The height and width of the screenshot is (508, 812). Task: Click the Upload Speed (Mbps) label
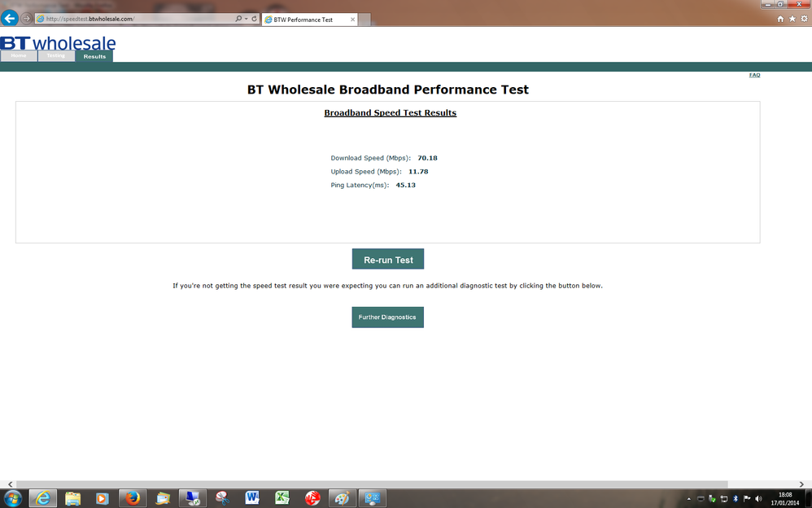pos(366,172)
